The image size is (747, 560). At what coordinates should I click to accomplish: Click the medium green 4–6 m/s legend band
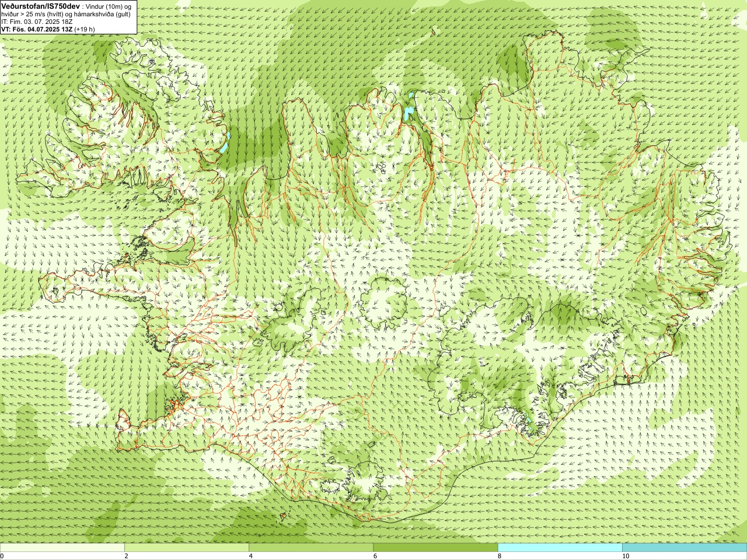point(311,548)
